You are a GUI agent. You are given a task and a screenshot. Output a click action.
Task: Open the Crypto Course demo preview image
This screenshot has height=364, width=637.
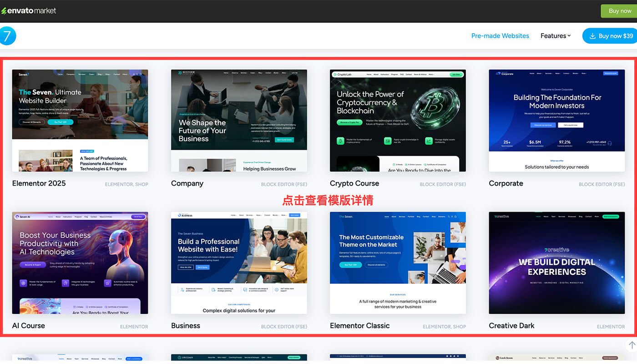[x=398, y=121]
